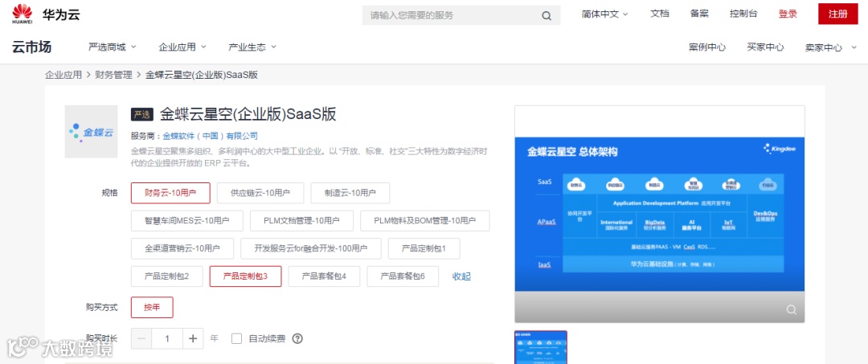The width and height of the screenshot is (868, 364).
Task: Select PLM物料及BOM管理-10用户 option
Action: click(424, 221)
